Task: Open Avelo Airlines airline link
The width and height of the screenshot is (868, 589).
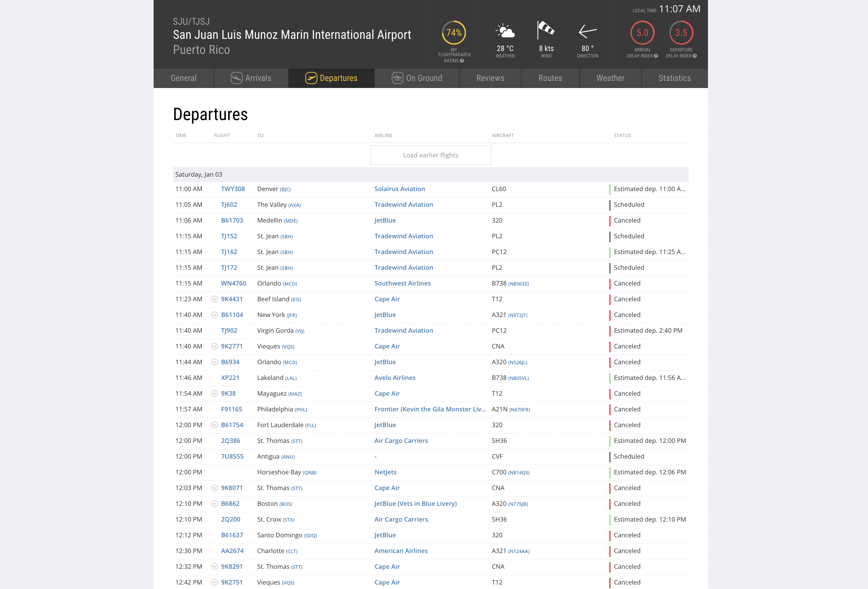Action: [395, 378]
